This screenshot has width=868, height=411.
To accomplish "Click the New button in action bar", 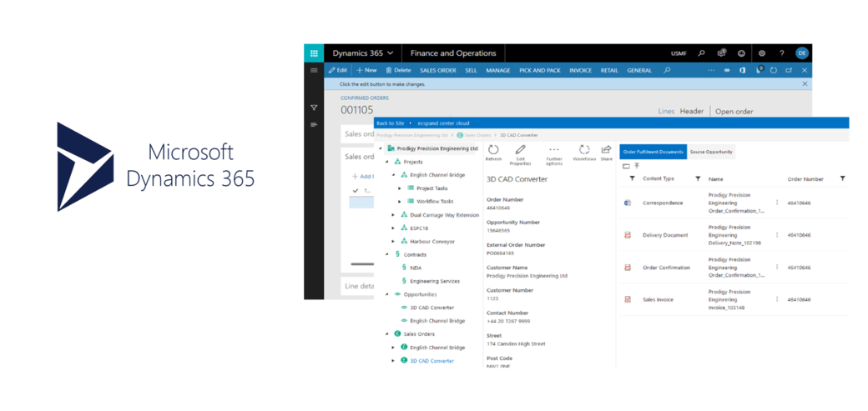I will (x=366, y=70).
